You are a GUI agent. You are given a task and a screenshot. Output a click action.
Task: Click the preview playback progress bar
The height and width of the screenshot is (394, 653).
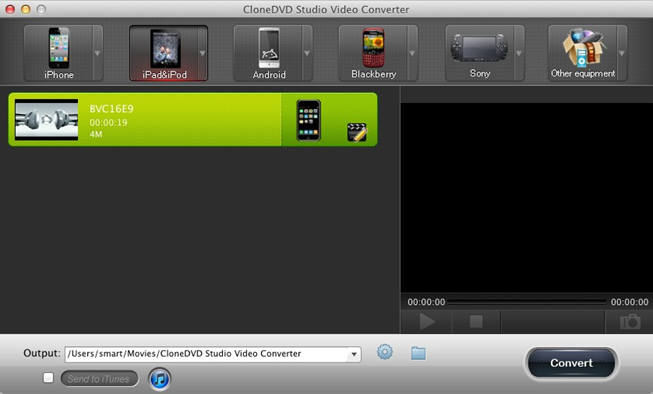(x=527, y=302)
